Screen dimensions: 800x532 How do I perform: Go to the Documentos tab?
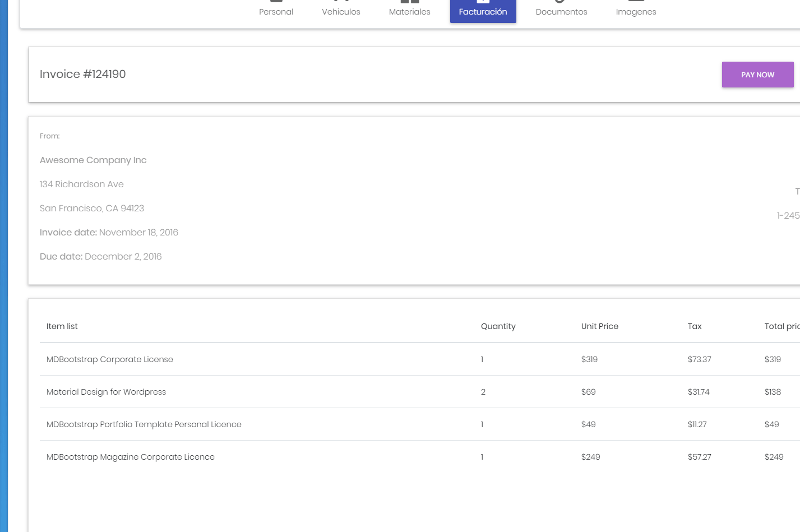pos(561,11)
